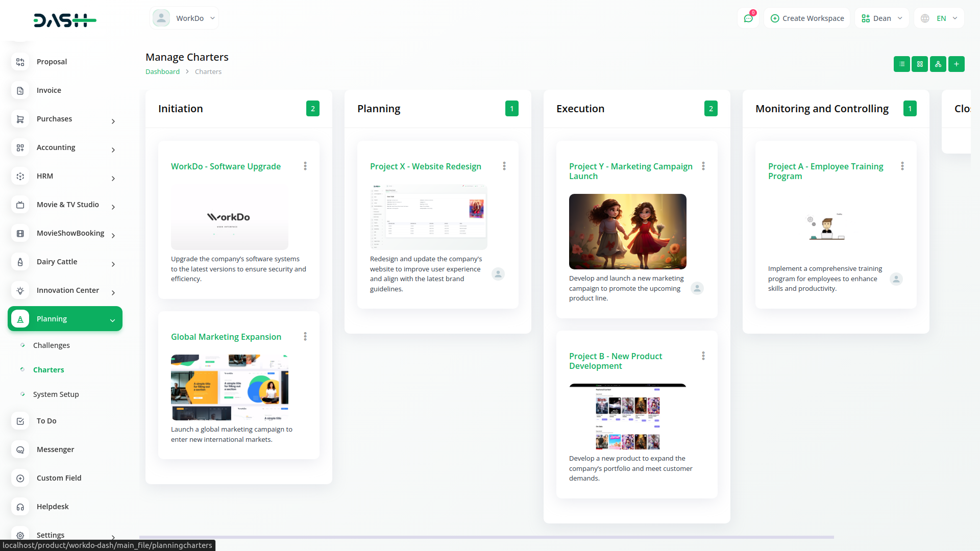
Task: Open System Setup under Planning
Action: (x=56, y=394)
